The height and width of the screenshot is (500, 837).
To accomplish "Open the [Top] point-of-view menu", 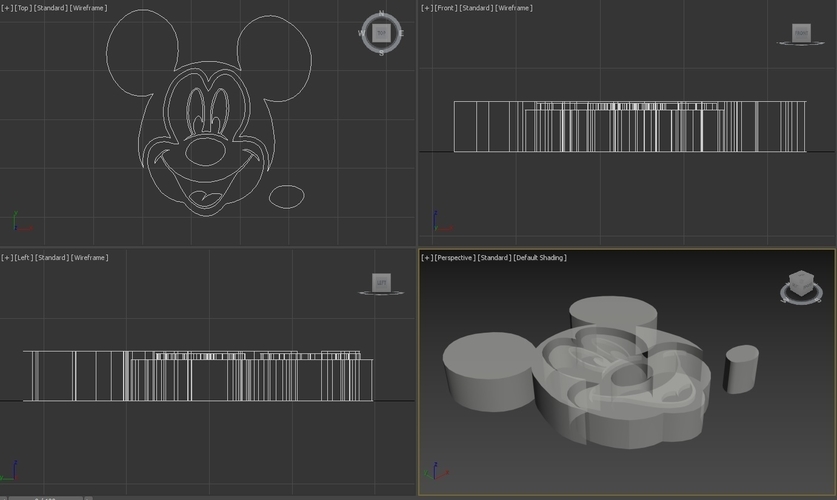I will [x=23, y=8].
